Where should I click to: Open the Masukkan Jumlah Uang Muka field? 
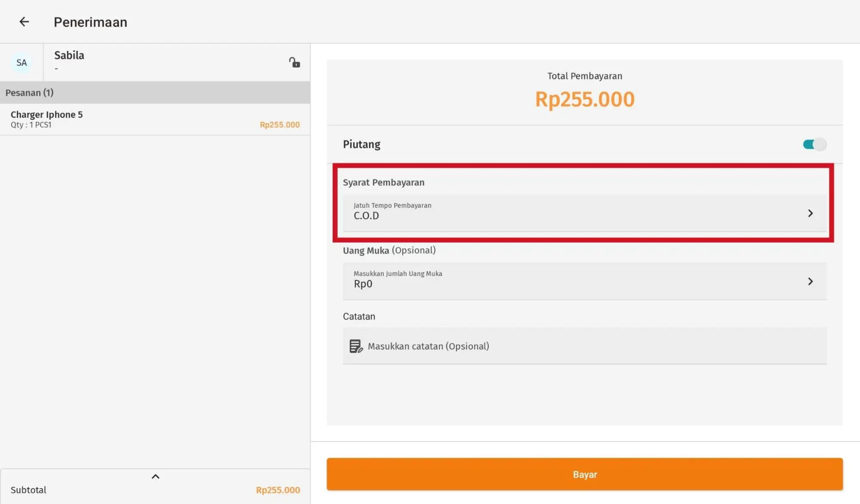coord(576,281)
